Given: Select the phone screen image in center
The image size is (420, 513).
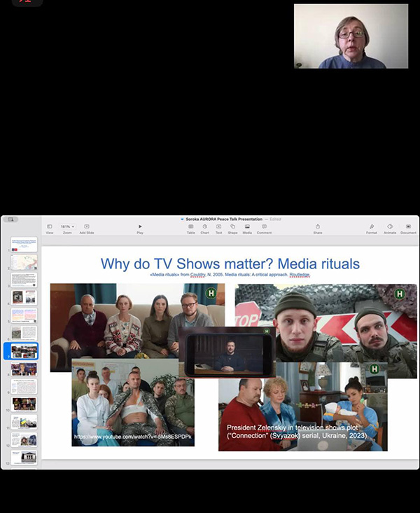Looking at the screenshot, I should [227, 352].
